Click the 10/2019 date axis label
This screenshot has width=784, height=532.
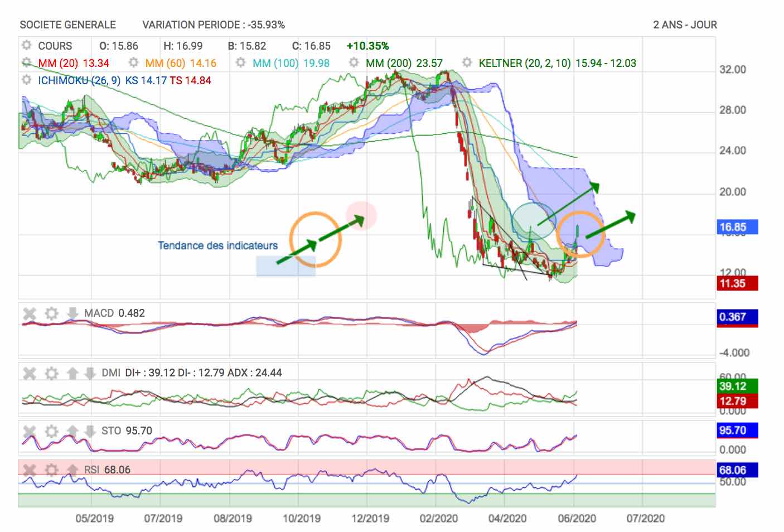(x=301, y=518)
